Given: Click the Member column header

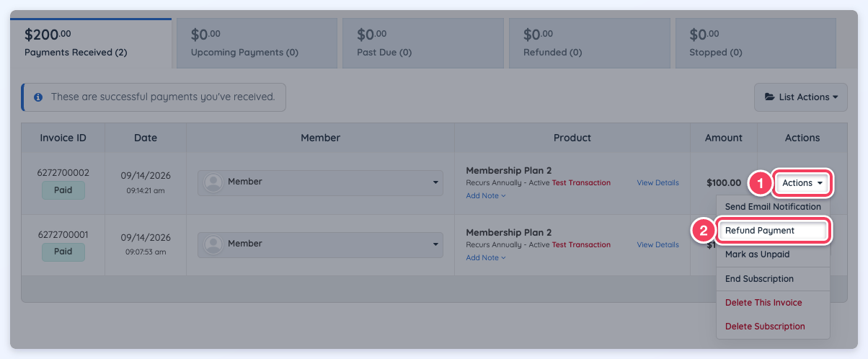Looking at the screenshot, I should (320, 138).
